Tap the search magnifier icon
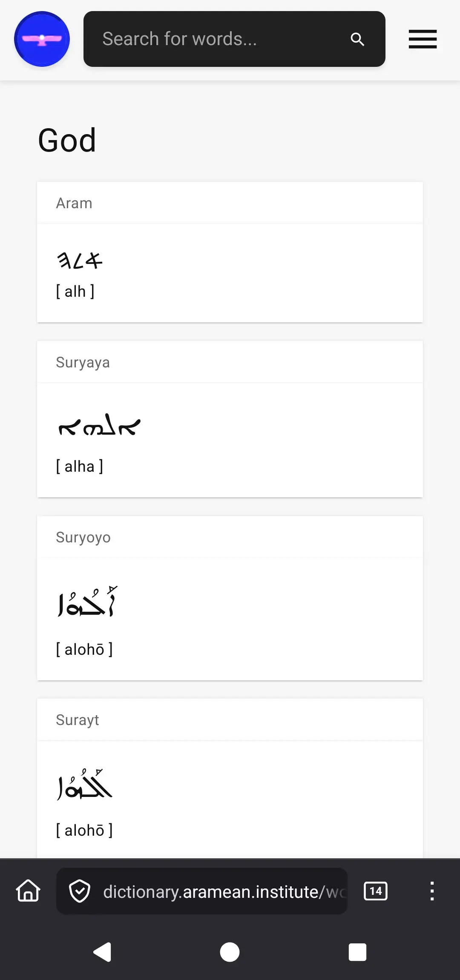Viewport: 460px width, 980px height. (x=357, y=39)
